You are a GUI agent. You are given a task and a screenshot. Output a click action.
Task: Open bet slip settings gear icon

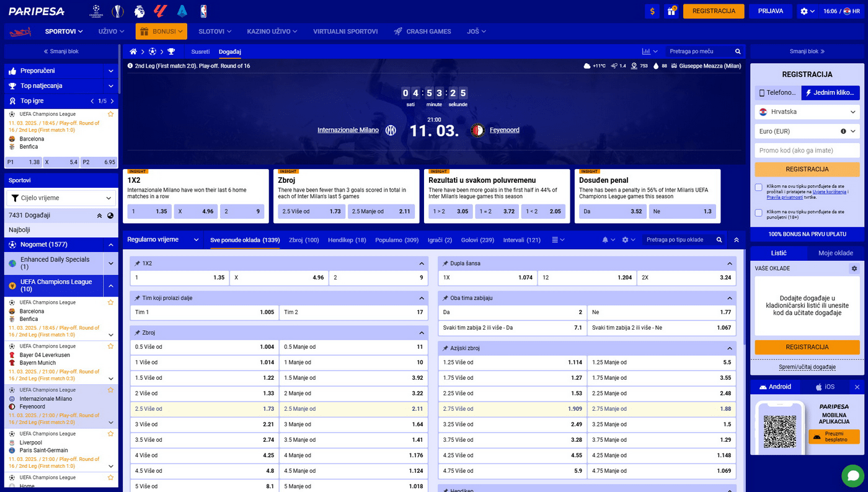[x=854, y=268]
